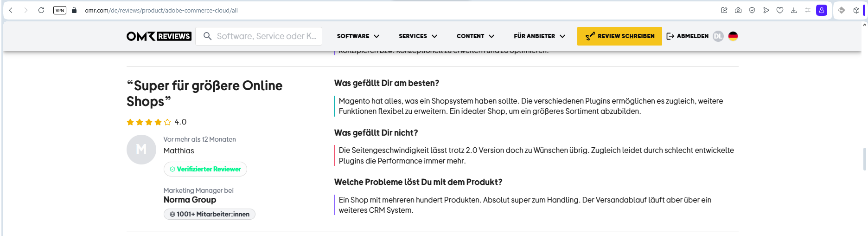Expand the Für Anbieter dropdown menu
Image resolution: width=868 pixels, height=236 pixels.
click(539, 36)
